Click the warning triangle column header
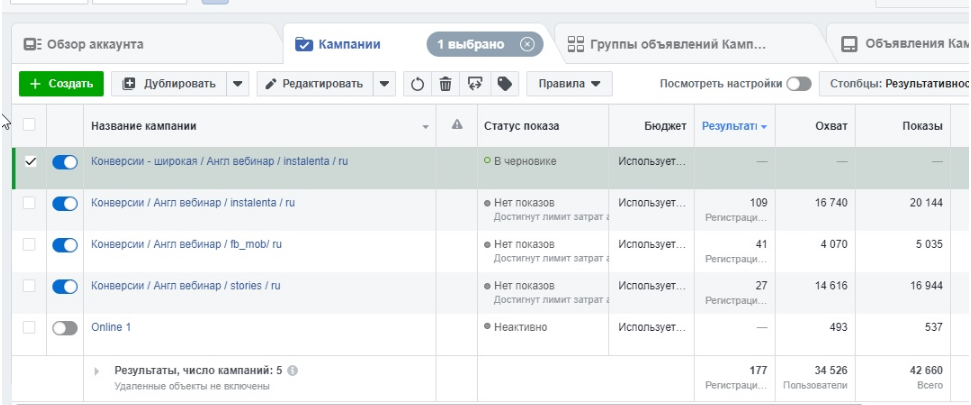This screenshot has width=971, height=405. pos(457,125)
